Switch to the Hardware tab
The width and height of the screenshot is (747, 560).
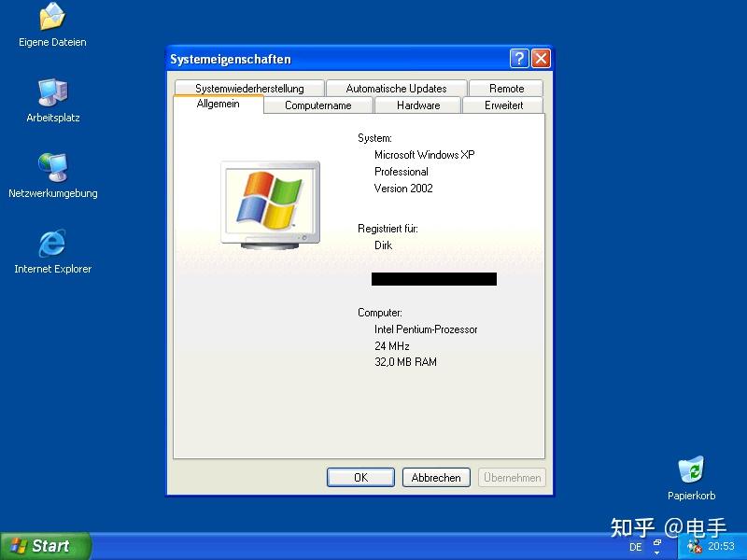417,105
